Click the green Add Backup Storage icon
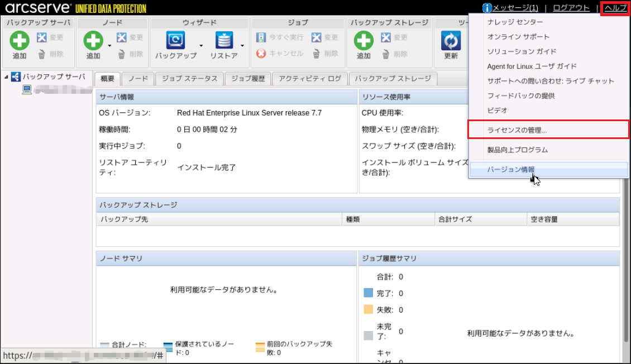This screenshot has height=364, width=631. click(x=364, y=40)
